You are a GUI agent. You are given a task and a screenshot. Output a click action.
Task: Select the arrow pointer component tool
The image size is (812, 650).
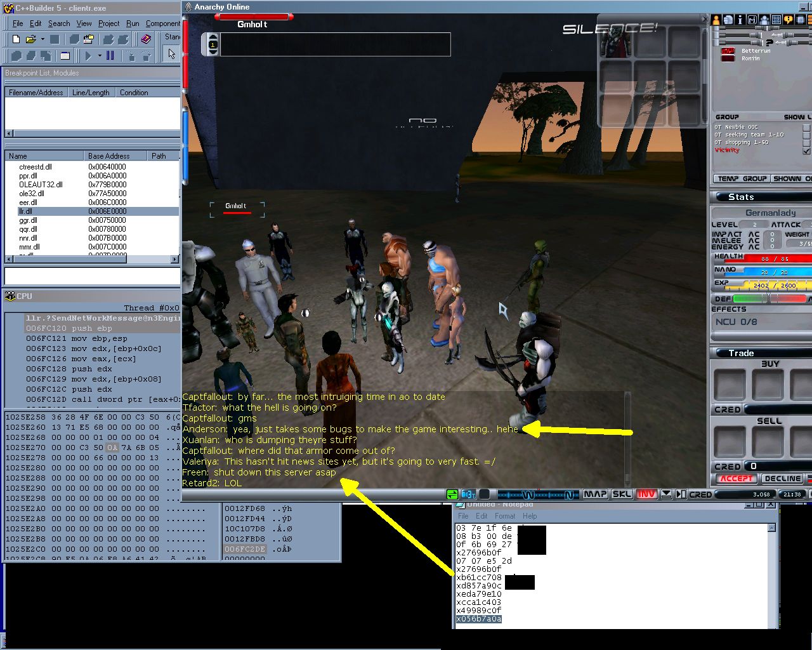point(171,54)
